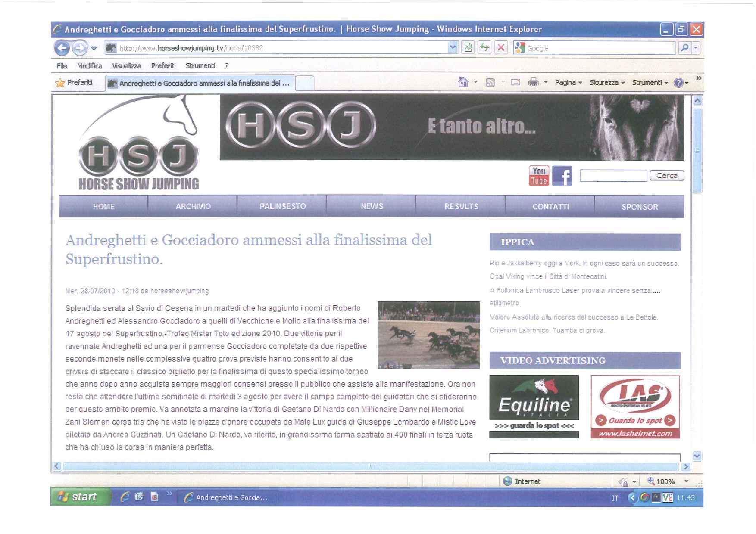Go back with the browser Back arrow
Viewport: 756px width, 534px height.
pos(62,48)
